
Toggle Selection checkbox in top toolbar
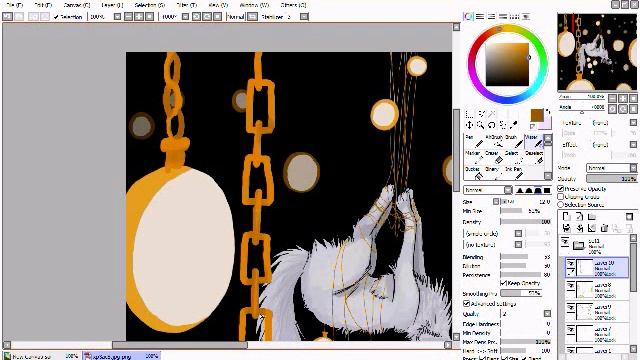[56, 17]
